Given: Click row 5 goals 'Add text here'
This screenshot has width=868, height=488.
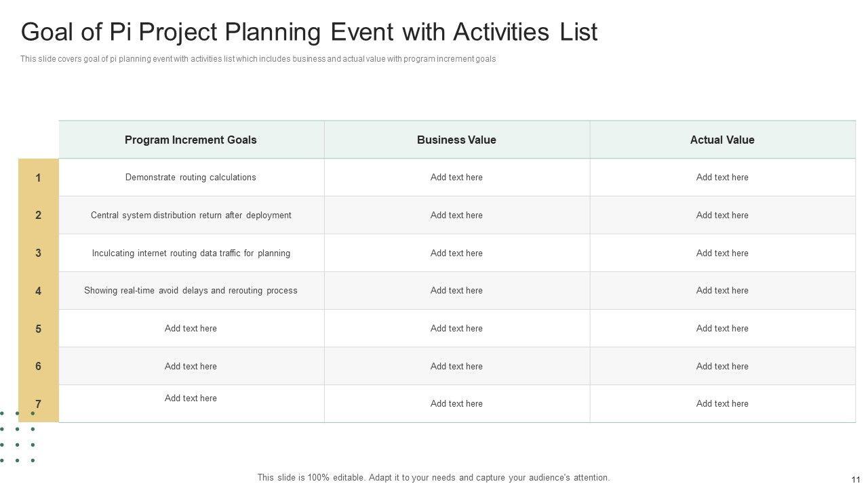Looking at the screenshot, I should tap(191, 329).
